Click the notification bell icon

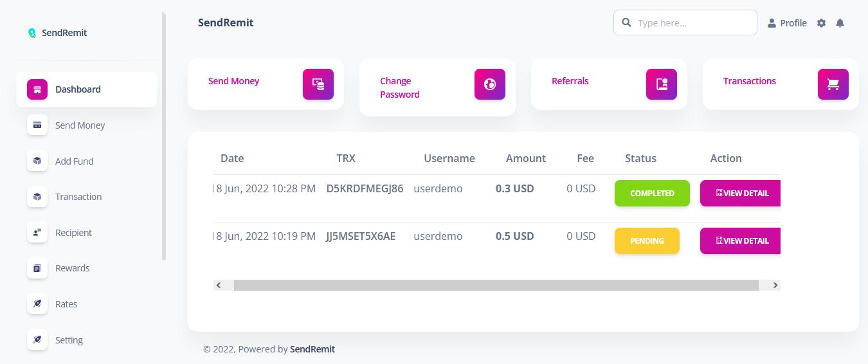[x=840, y=23]
